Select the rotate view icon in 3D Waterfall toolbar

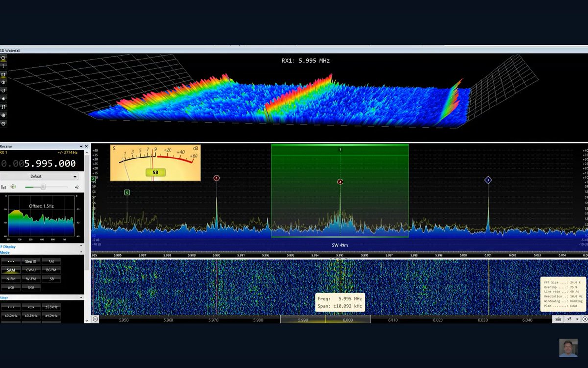click(4, 91)
